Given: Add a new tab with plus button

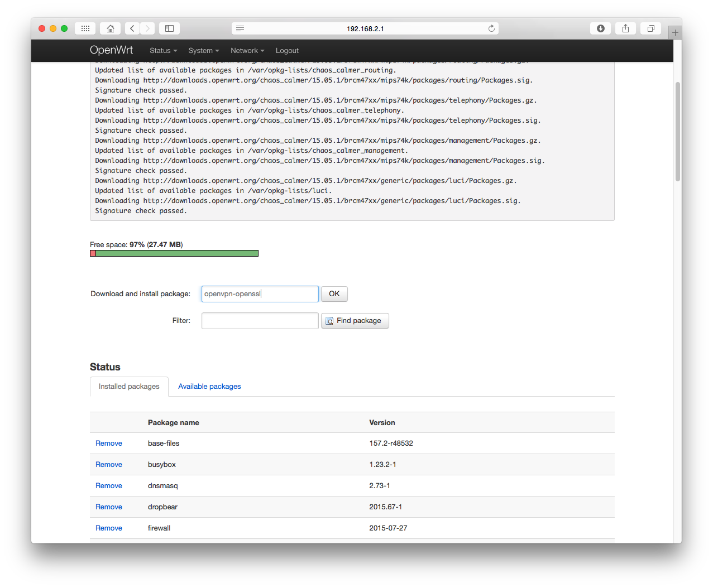Looking at the screenshot, I should coord(675,32).
